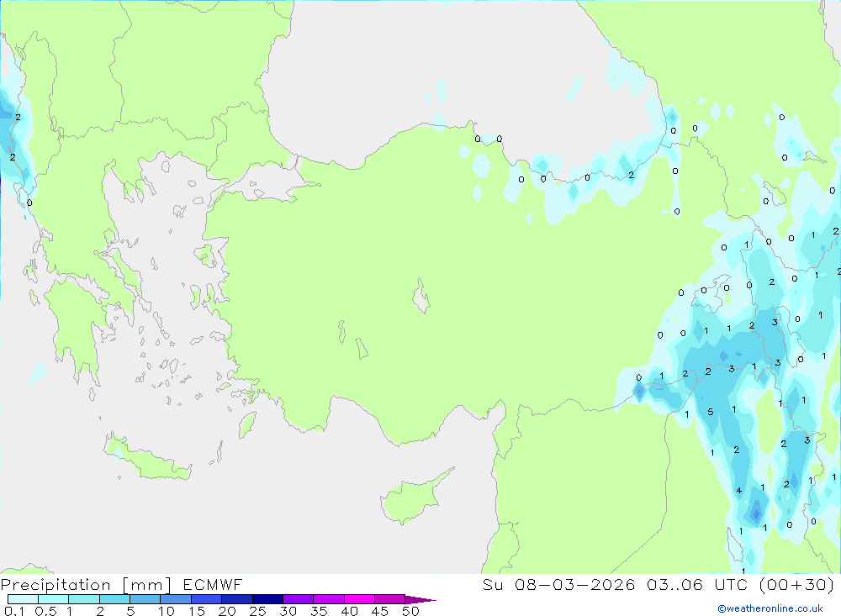Click the "03..06 UTC" time range text
841x616 pixels.
(697, 584)
